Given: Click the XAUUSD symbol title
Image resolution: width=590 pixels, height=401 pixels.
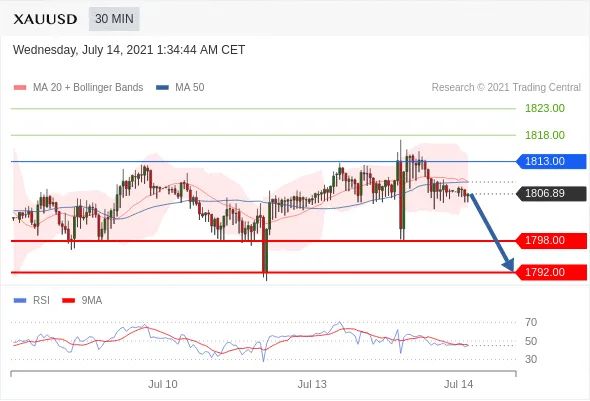Looking at the screenshot, I should tap(46, 19).
